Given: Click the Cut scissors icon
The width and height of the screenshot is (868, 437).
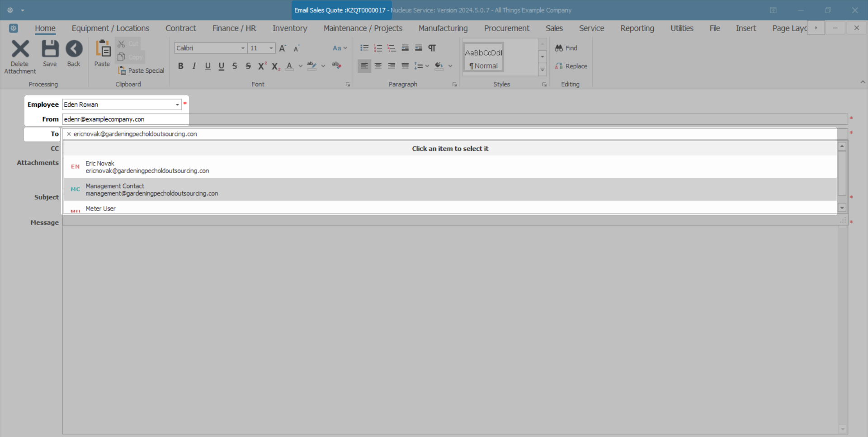Looking at the screenshot, I should point(121,44).
